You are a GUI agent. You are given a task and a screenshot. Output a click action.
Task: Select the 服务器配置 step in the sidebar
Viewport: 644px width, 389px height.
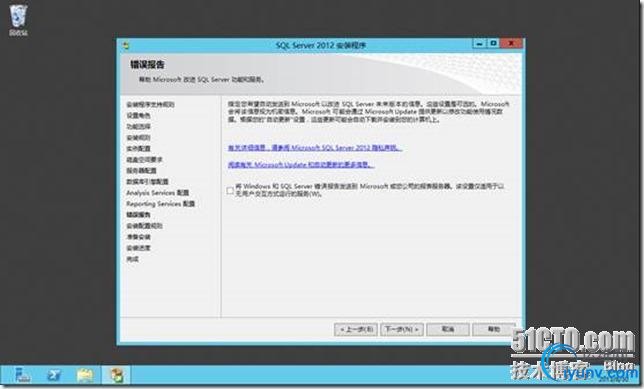coord(141,170)
